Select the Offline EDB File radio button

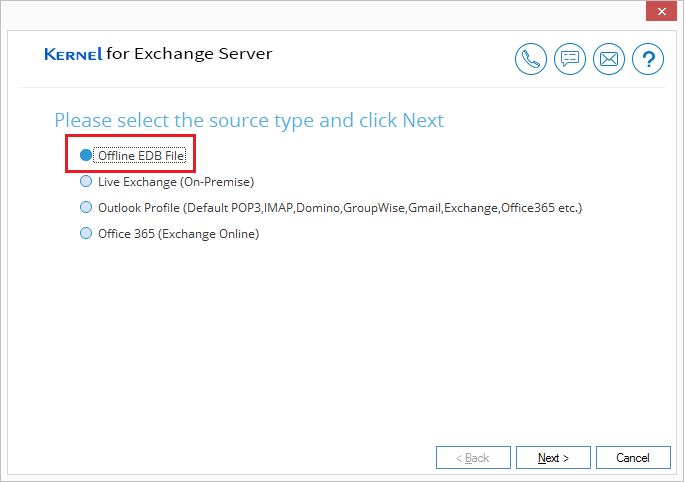86,155
